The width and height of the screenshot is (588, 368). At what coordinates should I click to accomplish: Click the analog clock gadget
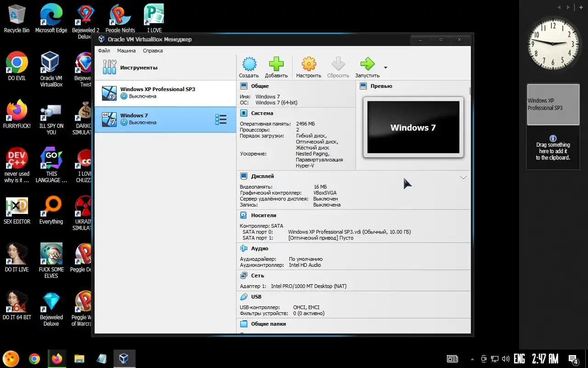click(553, 43)
